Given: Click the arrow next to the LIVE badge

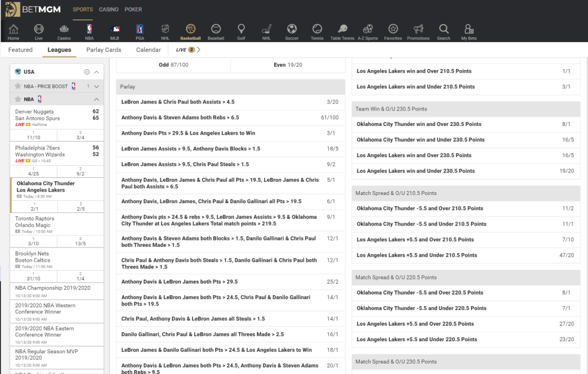Looking at the screenshot, I should [199, 50].
